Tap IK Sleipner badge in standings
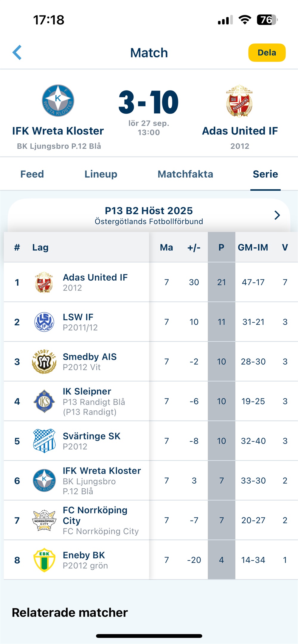298x644 pixels. click(44, 401)
